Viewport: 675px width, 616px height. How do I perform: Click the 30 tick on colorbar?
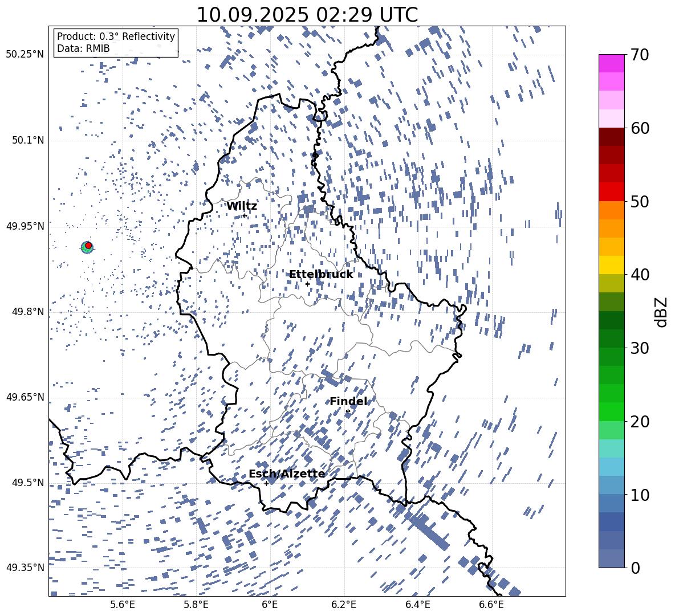tap(640, 348)
